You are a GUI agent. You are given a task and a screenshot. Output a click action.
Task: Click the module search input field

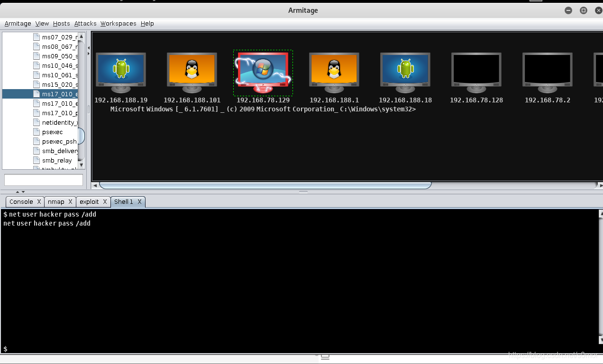coord(44,180)
